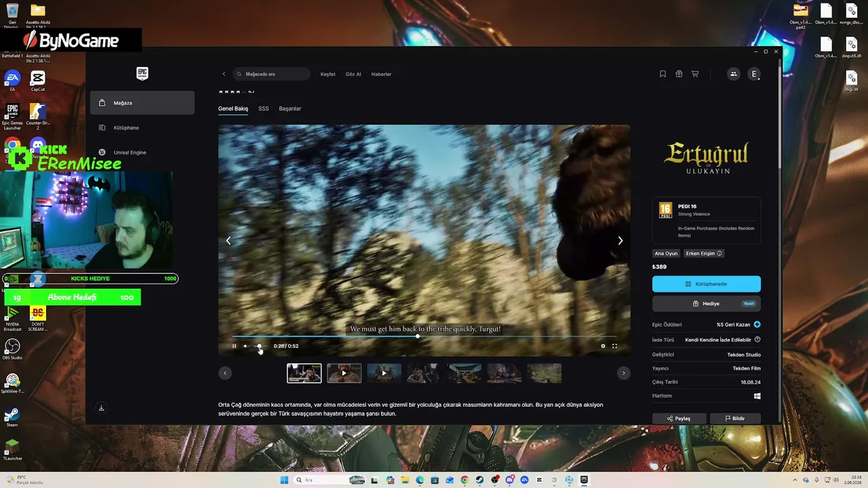868x488 pixels.
Task: Go back with the store back arrow
Action: (224, 74)
